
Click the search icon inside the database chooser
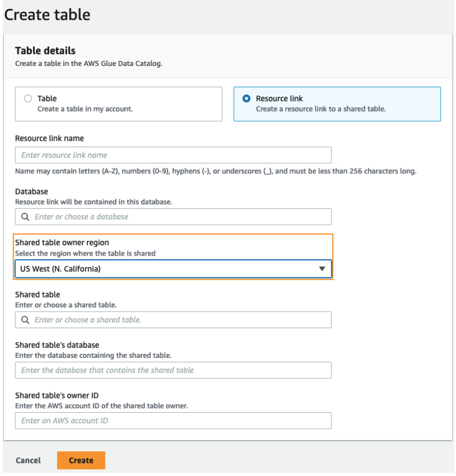(x=25, y=217)
